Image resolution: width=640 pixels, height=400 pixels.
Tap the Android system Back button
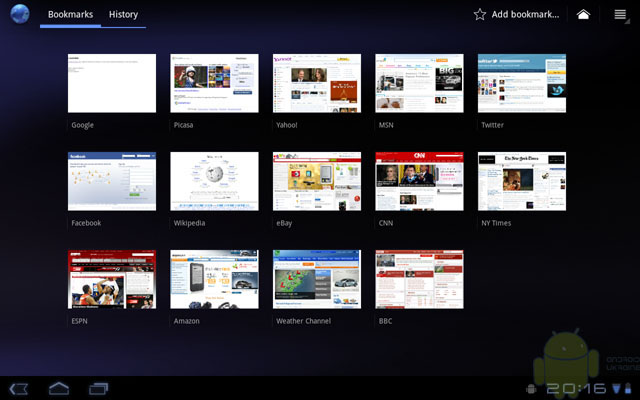pyautogui.click(x=19, y=389)
